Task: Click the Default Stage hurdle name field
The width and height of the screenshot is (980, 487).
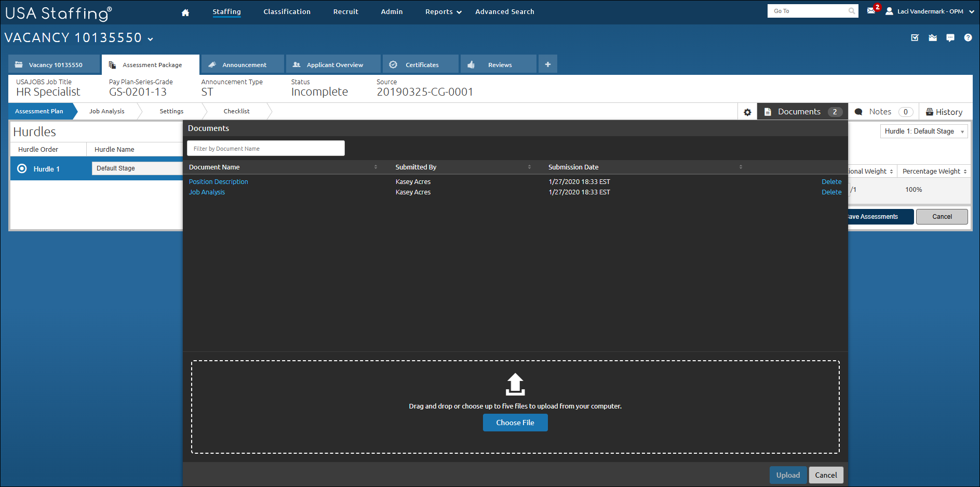Action: (x=137, y=168)
